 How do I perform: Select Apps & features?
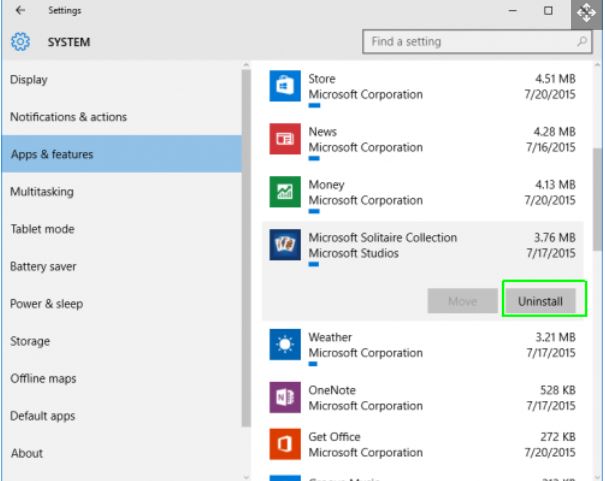click(x=122, y=154)
